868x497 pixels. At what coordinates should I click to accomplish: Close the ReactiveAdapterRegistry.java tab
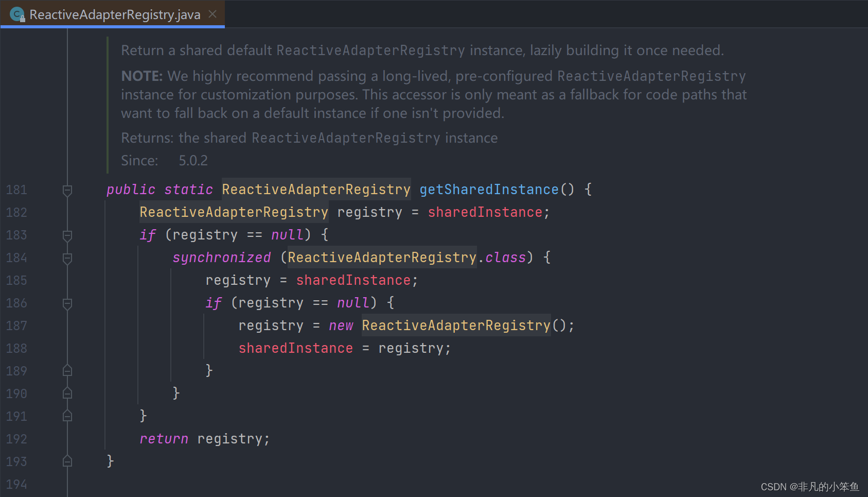212,14
